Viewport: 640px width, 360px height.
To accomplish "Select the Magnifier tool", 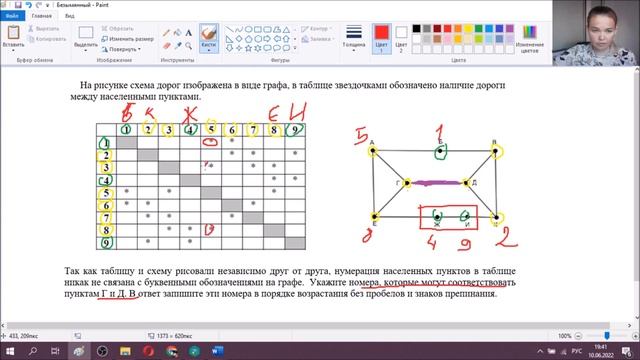I will (189, 46).
